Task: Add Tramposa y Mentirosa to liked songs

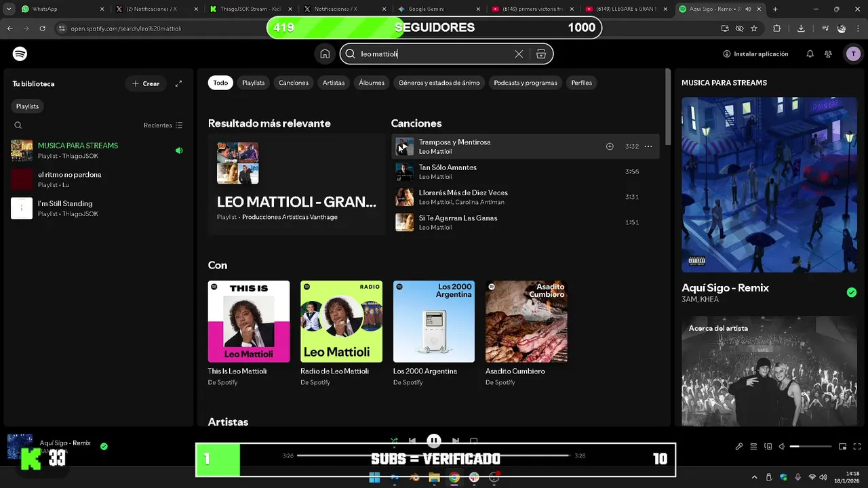Action: 610,146
